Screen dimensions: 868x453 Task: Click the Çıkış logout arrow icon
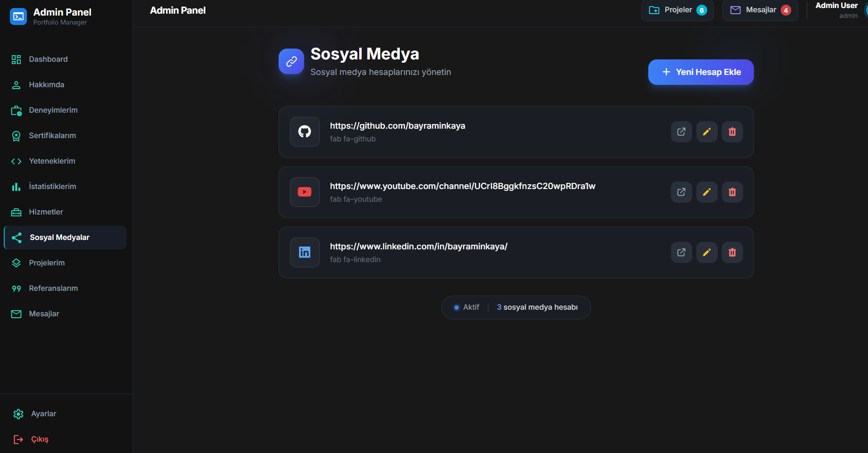click(18, 439)
